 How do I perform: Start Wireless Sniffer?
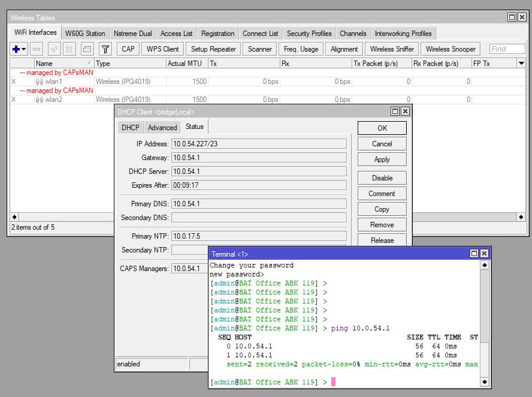click(x=392, y=49)
